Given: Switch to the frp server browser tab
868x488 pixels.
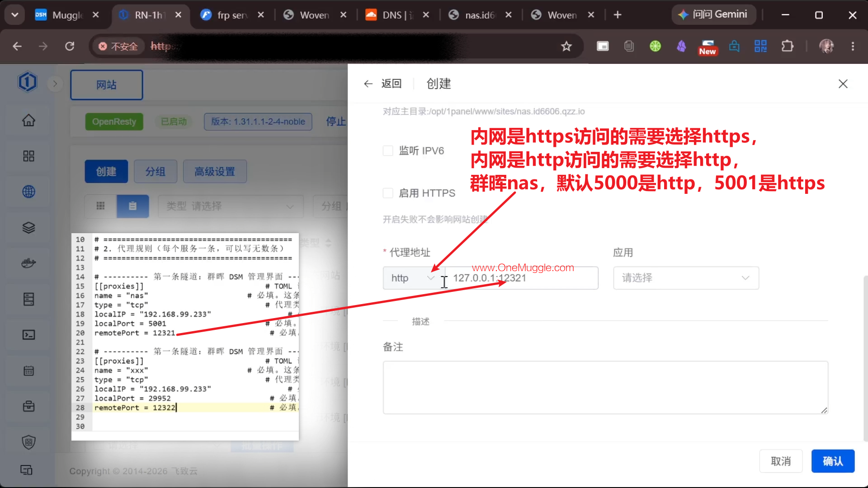Looking at the screenshot, I should point(232,15).
